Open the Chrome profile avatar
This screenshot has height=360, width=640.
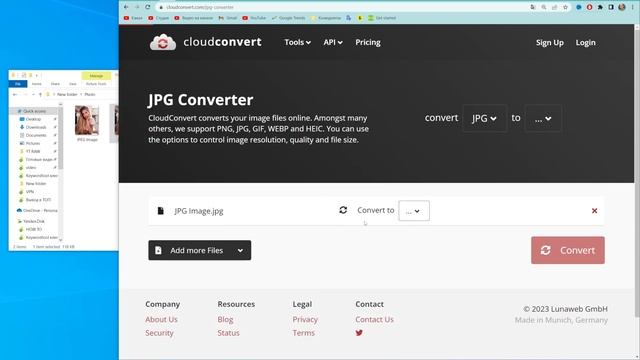(622, 7)
